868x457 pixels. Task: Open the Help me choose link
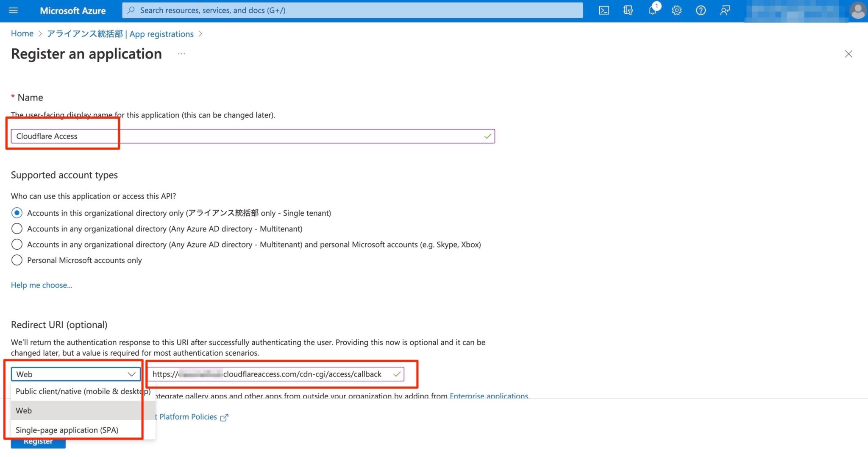[x=41, y=285]
